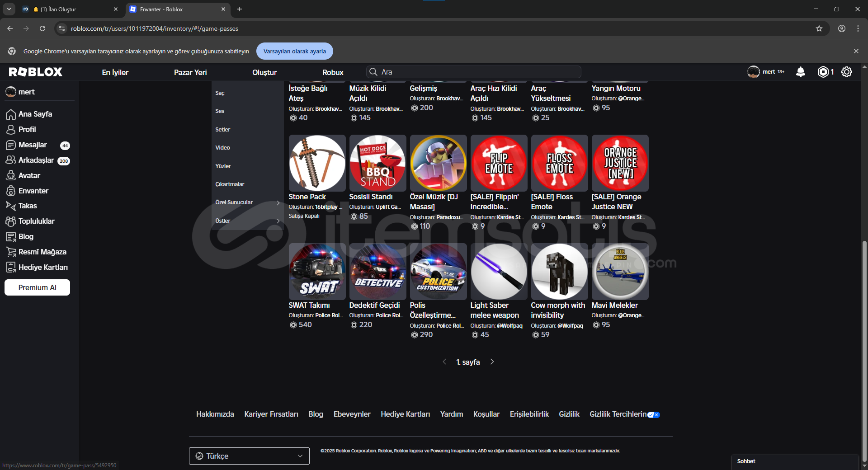Open the settings gear icon
868x470 pixels.
click(x=847, y=72)
